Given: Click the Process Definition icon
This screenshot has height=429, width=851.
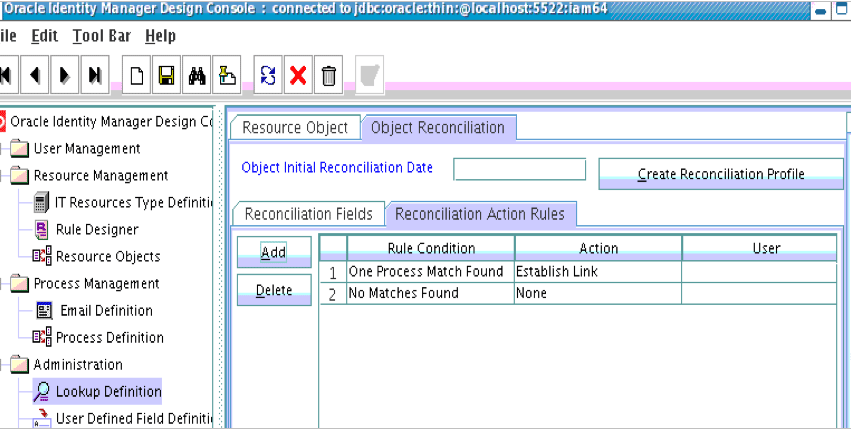Looking at the screenshot, I should click(x=42, y=337).
